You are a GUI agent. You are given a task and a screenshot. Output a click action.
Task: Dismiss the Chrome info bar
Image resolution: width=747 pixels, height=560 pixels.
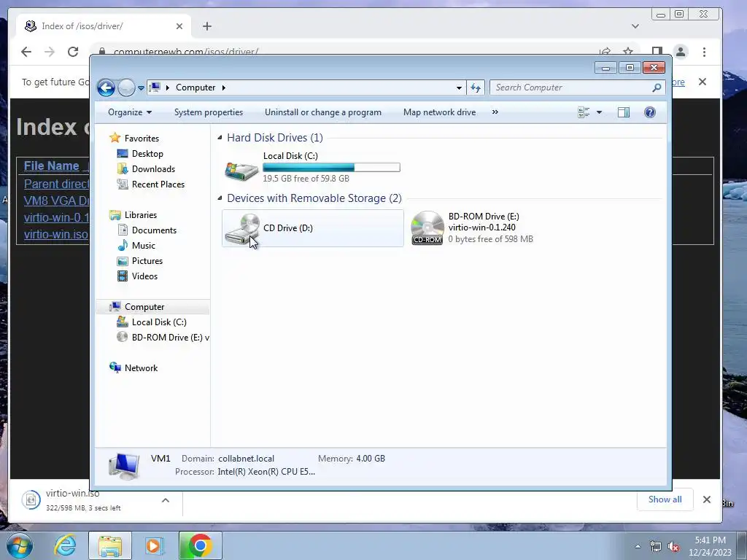[x=703, y=82]
